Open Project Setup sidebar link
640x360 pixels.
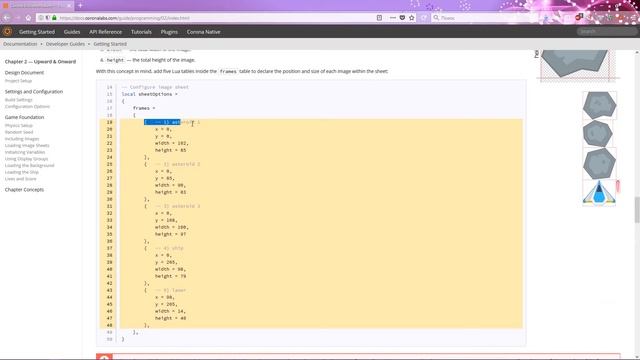click(18, 81)
